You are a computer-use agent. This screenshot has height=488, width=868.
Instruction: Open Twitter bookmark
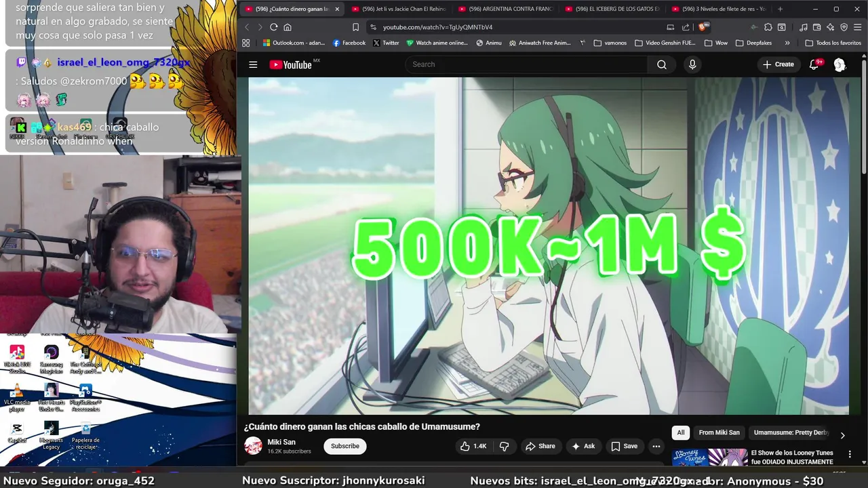[x=386, y=43]
